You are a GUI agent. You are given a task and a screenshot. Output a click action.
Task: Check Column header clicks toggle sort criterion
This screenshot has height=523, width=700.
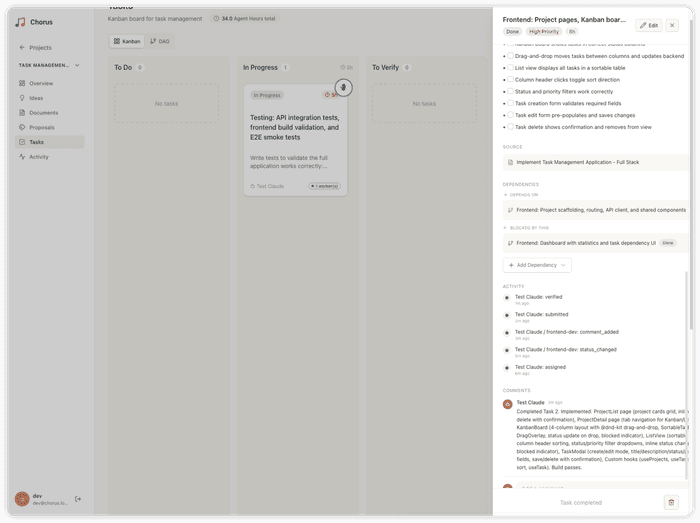(x=510, y=79)
